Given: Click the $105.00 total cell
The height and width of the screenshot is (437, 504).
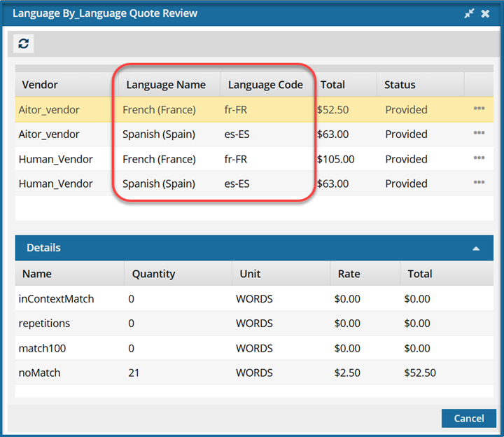Looking at the screenshot, I should coord(335,159).
